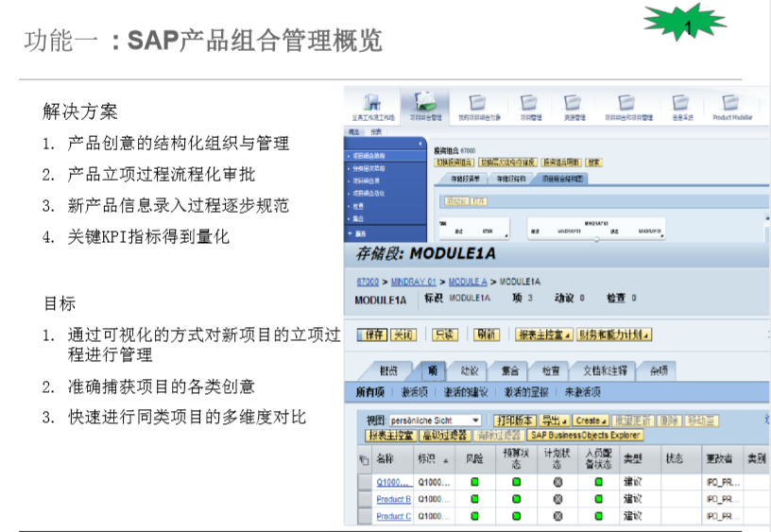Click budget status light in Product C row

(x=516, y=516)
